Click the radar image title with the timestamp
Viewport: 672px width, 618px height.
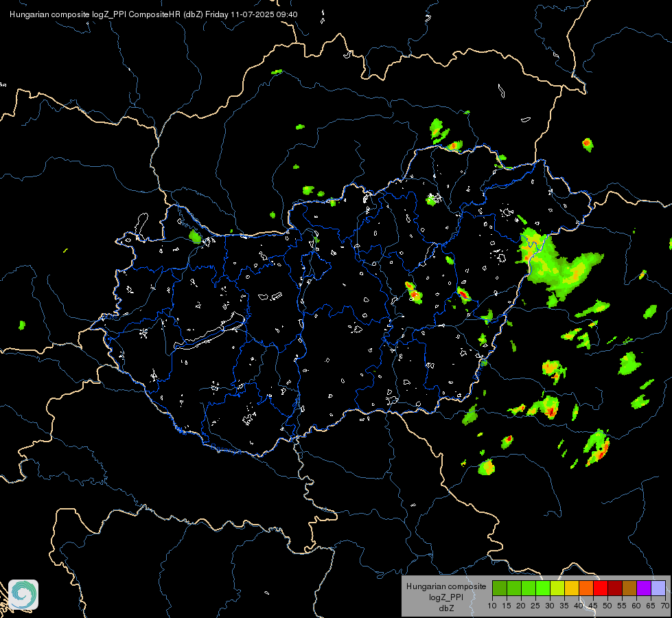click(154, 14)
